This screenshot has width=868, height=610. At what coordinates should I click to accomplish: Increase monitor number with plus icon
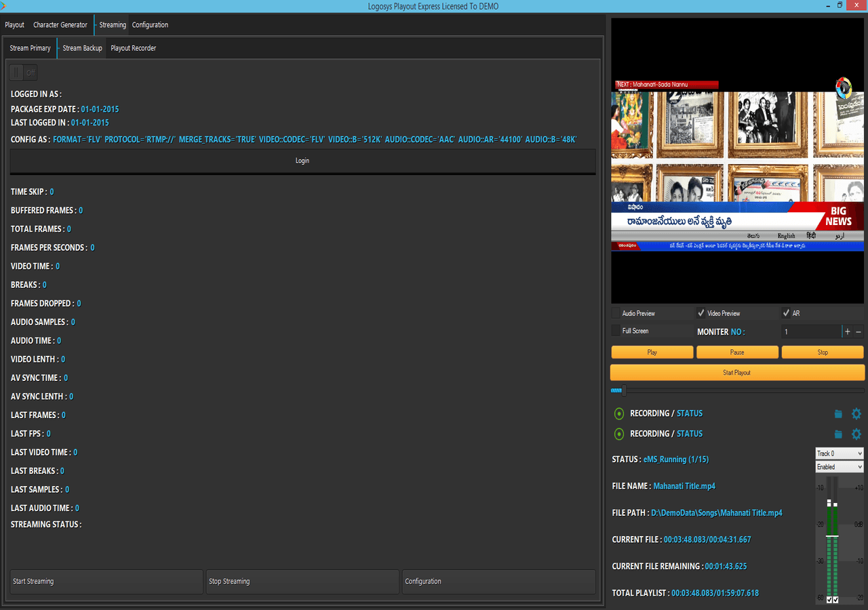tap(847, 331)
